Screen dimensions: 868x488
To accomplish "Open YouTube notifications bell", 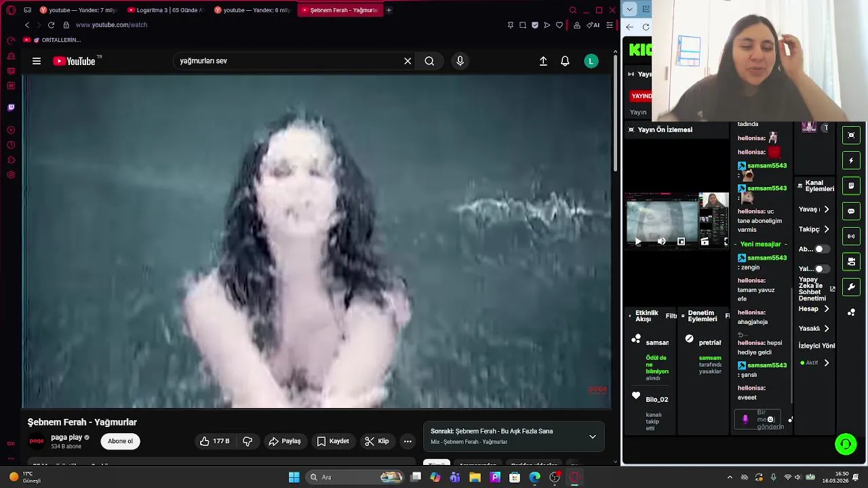I will [565, 61].
